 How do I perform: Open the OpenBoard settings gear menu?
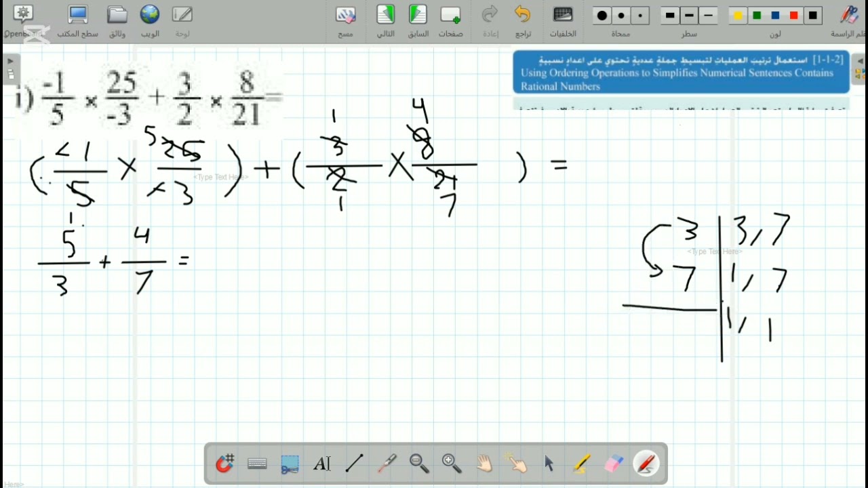[22, 14]
